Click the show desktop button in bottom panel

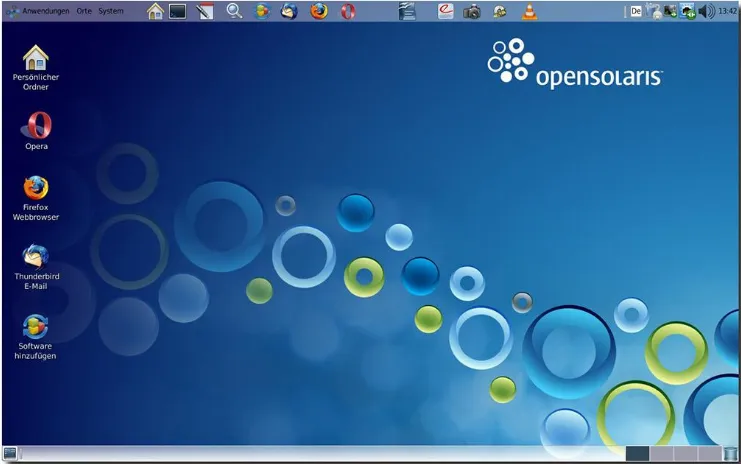[x=10, y=454]
